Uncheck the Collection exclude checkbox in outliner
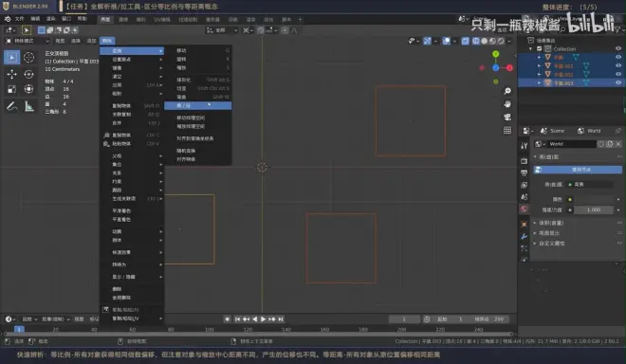Viewport: 626px width, 364px height. pos(540,48)
